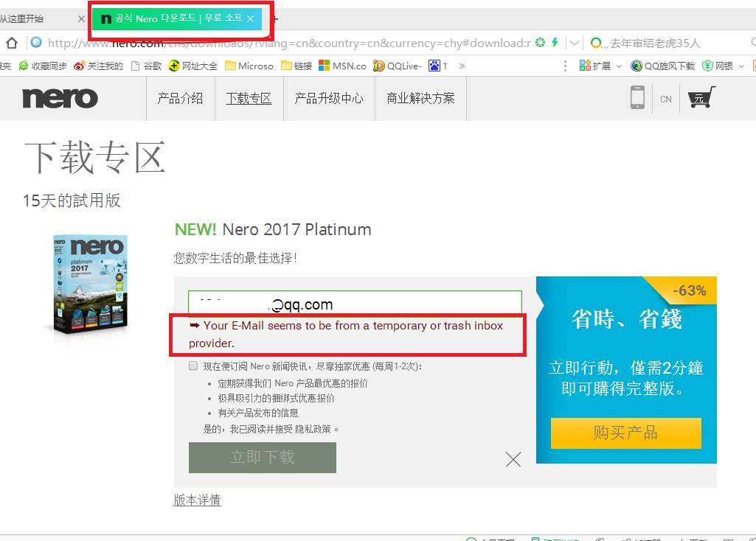The width and height of the screenshot is (756, 541).
Task: Click the search engine icon in the search box
Action: click(597, 43)
